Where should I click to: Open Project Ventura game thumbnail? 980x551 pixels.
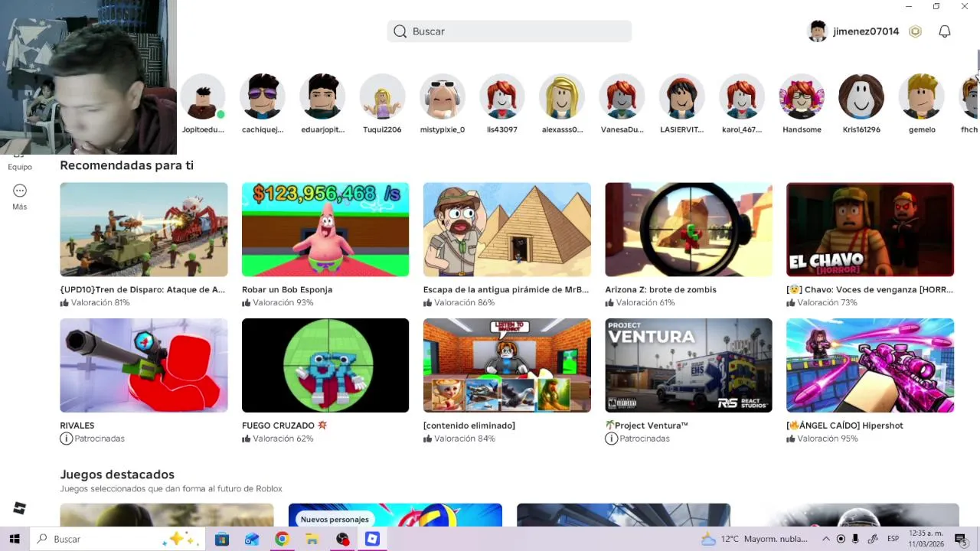688,365
